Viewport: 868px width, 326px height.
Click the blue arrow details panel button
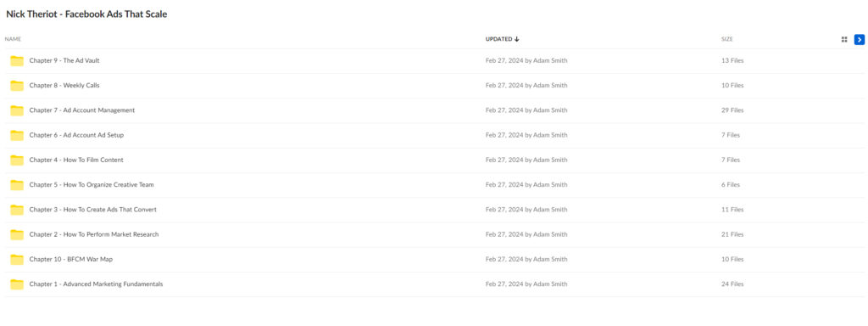coord(860,39)
